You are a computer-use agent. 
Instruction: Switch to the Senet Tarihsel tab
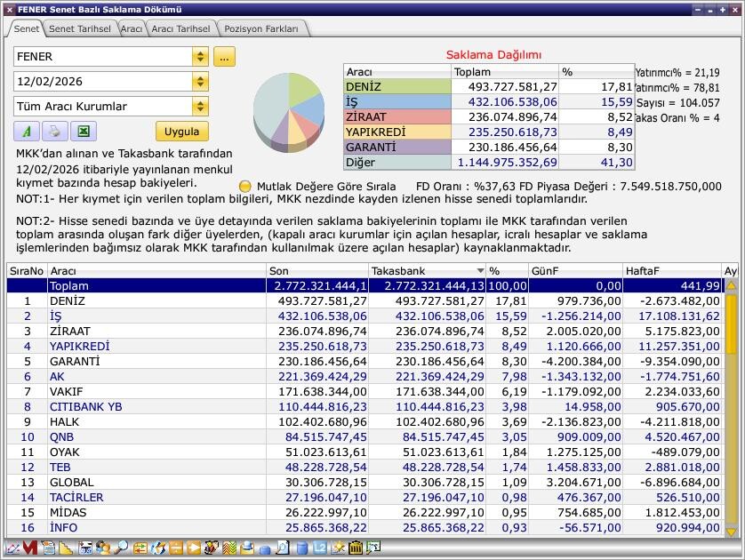79,28
